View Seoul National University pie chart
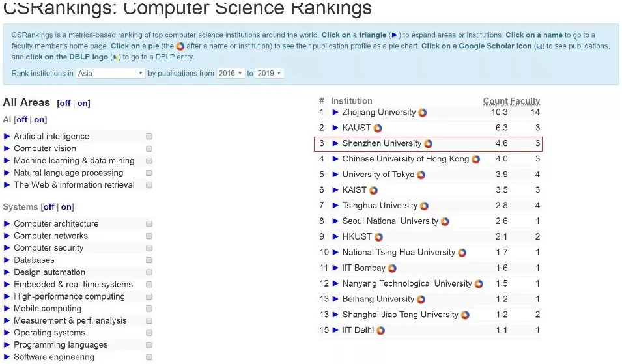This screenshot has height=364, width=622. pyautogui.click(x=445, y=221)
